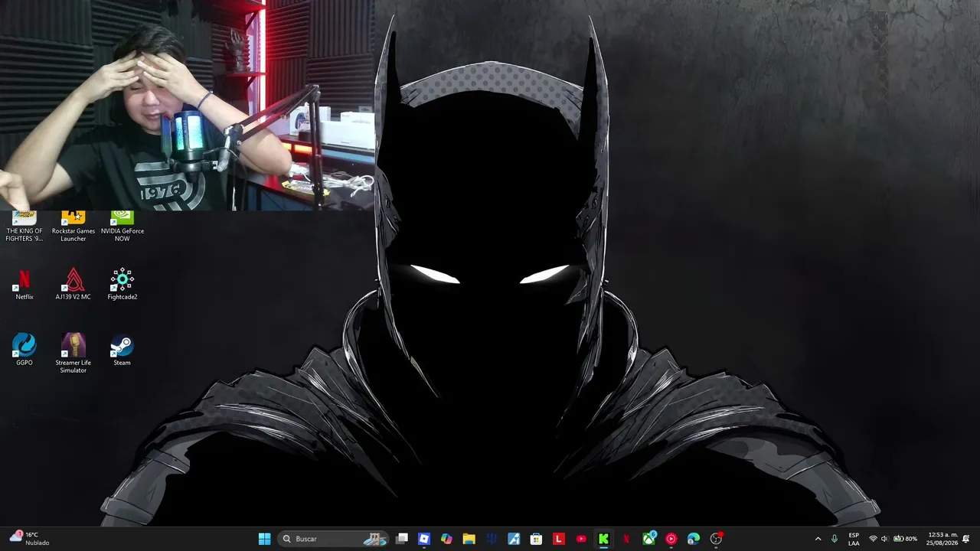Screen dimensions: 980x551
Task: Open YouTube Music from the taskbar
Action: (671, 539)
